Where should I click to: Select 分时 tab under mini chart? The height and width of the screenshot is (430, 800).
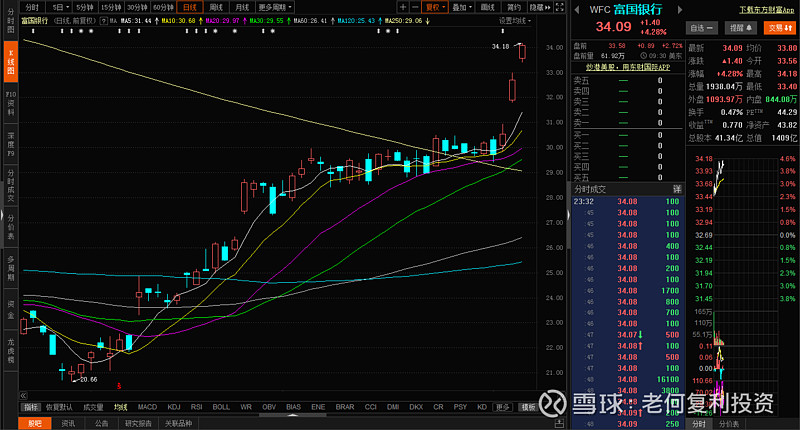[698, 424]
